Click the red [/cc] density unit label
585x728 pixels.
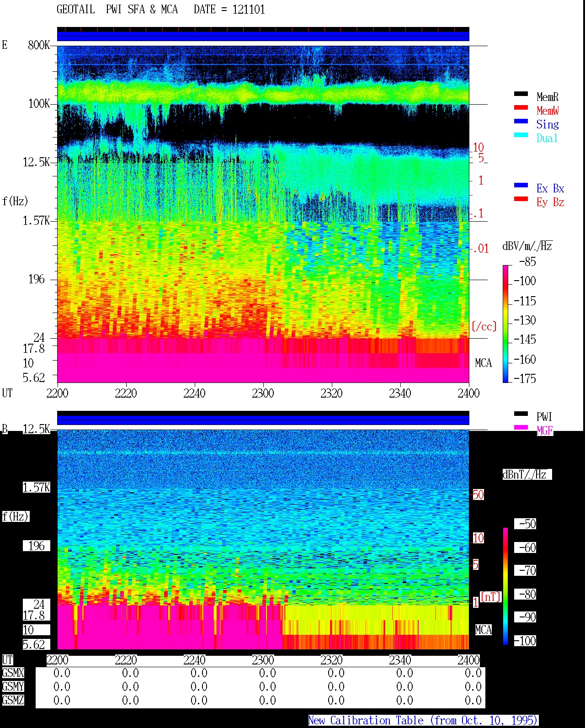[x=484, y=327]
